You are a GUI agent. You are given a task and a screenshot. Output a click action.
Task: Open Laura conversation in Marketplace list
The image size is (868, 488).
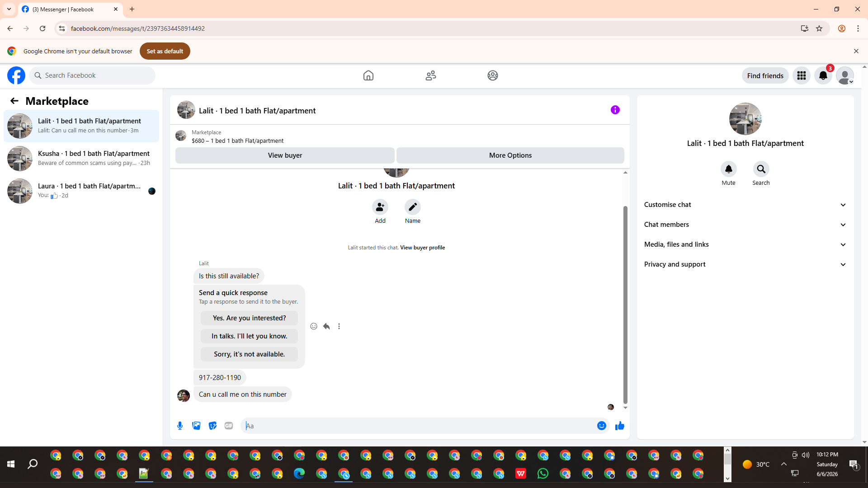(x=81, y=191)
